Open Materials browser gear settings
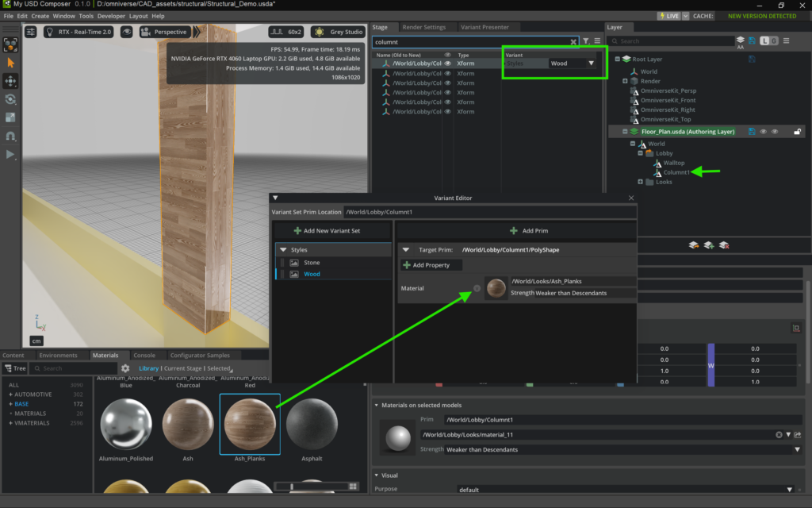The image size is (812, 508). pyautogui.click(x=125, y=368)
